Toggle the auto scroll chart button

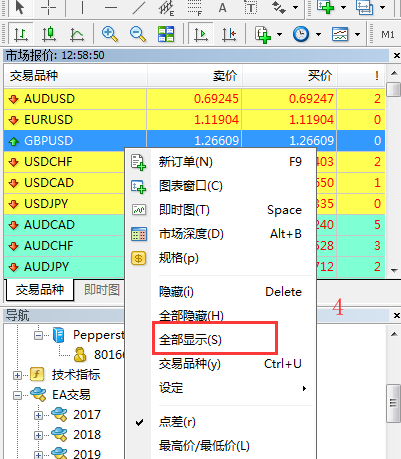tap(201, 34)
